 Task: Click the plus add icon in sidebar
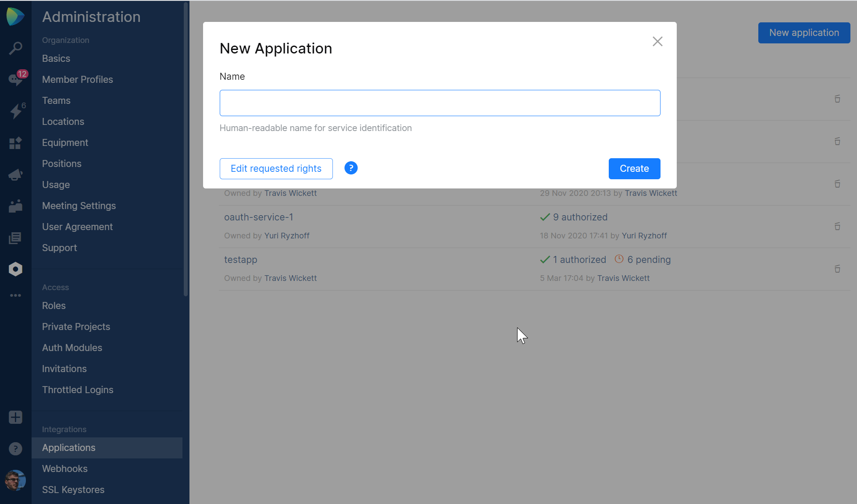click(x=15, y=417)
